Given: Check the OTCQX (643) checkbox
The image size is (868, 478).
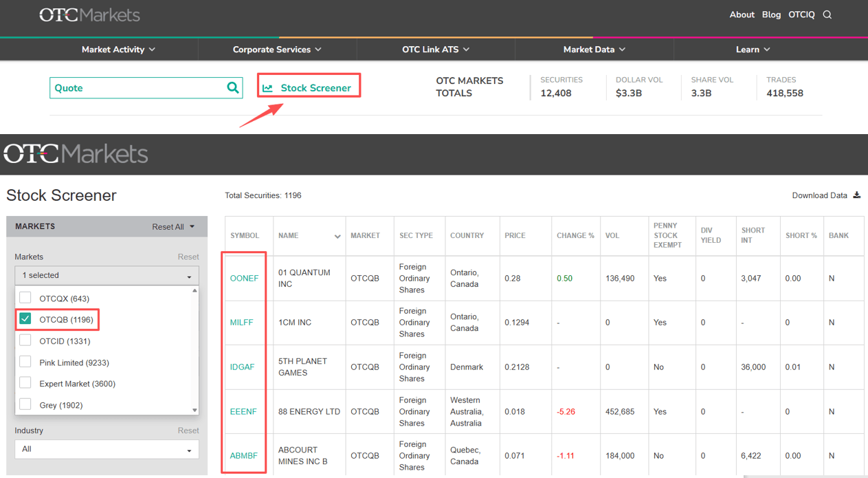Looking at the screenshot, I should coord(25,298).
